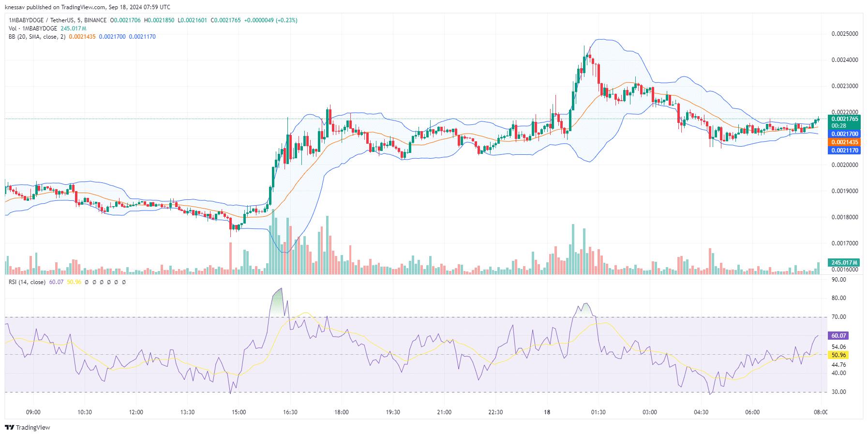The image size is (868, 436).
Task: Click the 18:00 time axis label
Action: pyautogui.click(x=342, y=412)
